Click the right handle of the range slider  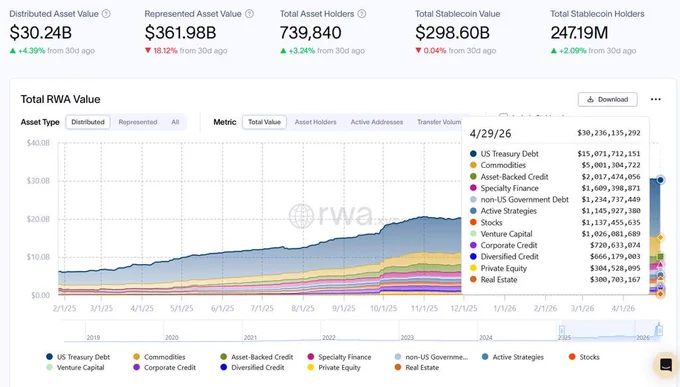[x=660, y=331]
